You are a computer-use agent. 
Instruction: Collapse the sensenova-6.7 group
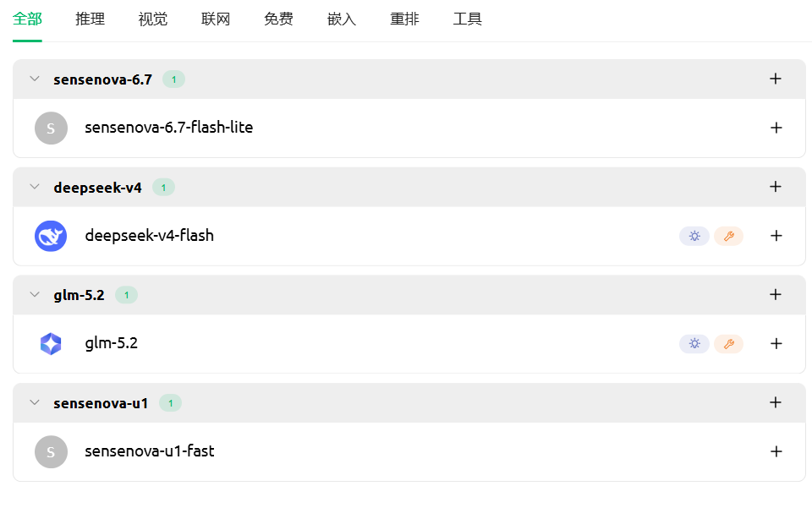click(x=35, y=79)
